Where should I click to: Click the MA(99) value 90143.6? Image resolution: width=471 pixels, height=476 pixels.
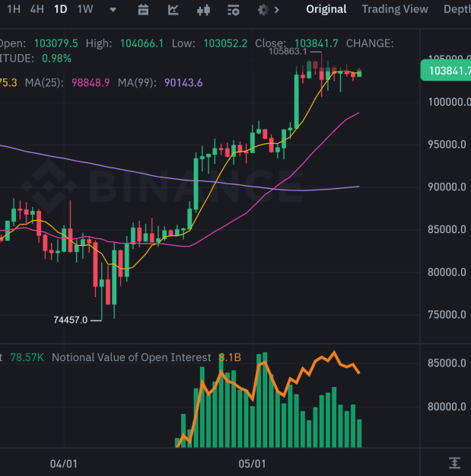(183, 82)
